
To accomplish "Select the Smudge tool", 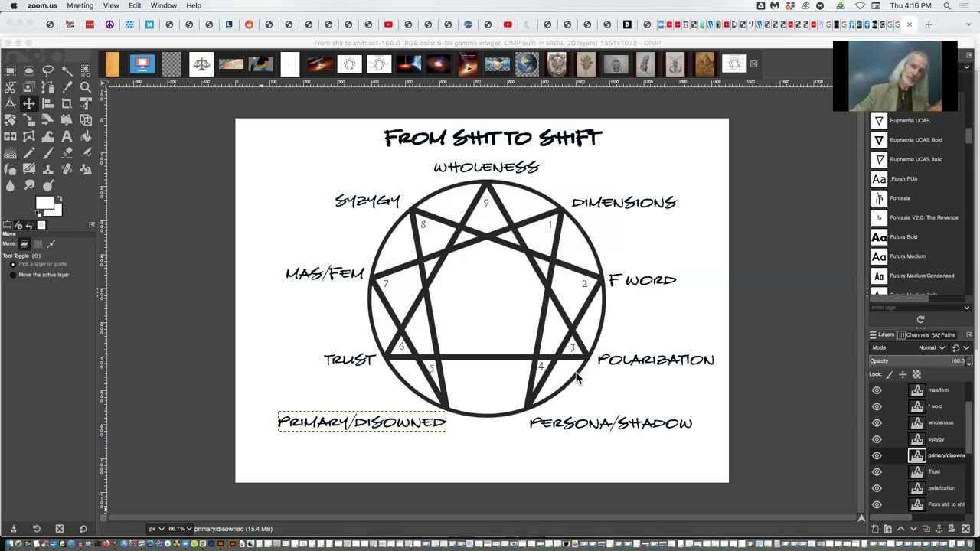I will pos(28,185).
